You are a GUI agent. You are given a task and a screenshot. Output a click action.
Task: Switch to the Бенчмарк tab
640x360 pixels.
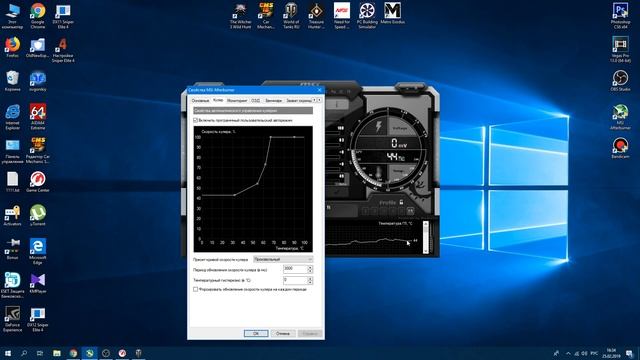click(x=273, y=100)
